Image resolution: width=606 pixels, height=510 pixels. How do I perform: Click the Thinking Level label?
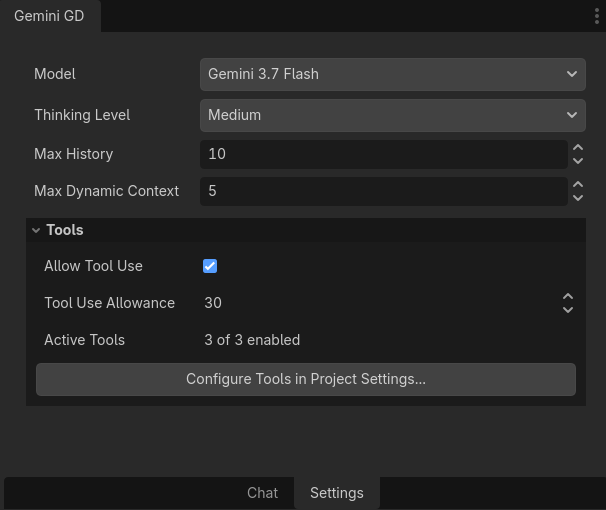coord(82,115)
